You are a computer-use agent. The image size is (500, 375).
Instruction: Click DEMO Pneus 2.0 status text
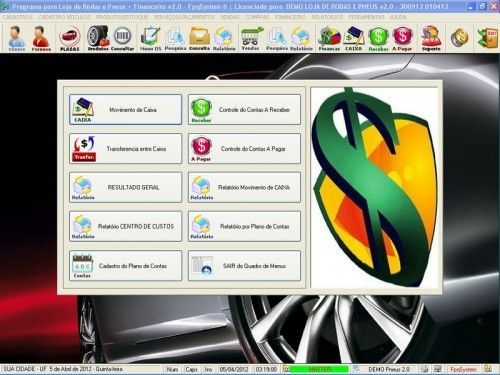[x=389, y=369]
